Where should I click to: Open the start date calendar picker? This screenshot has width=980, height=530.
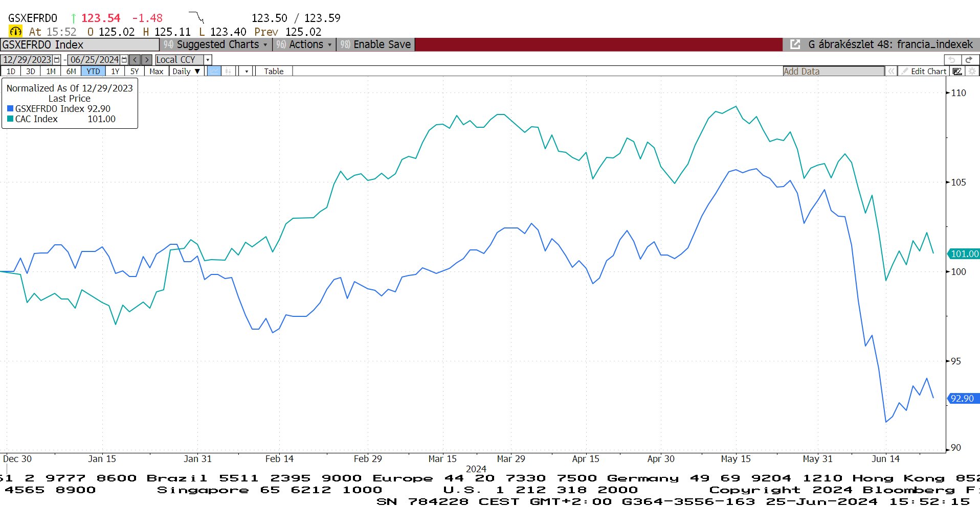57,60
